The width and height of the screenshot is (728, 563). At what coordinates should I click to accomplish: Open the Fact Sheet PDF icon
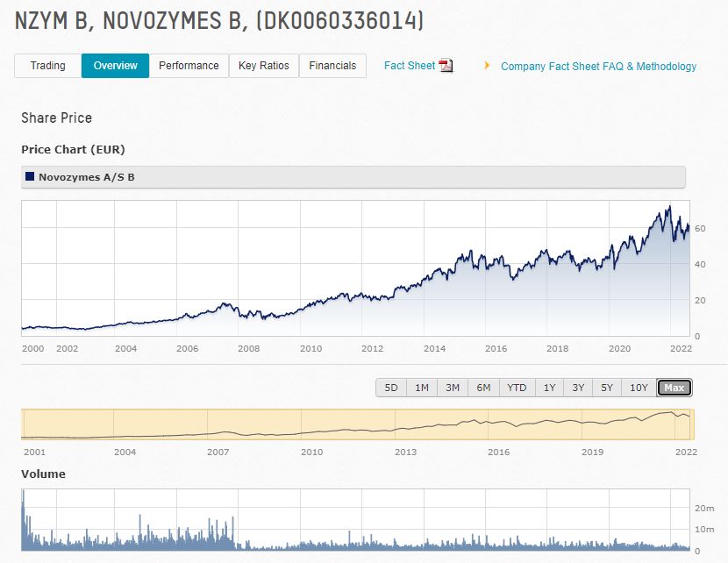[x=446, y=65]
